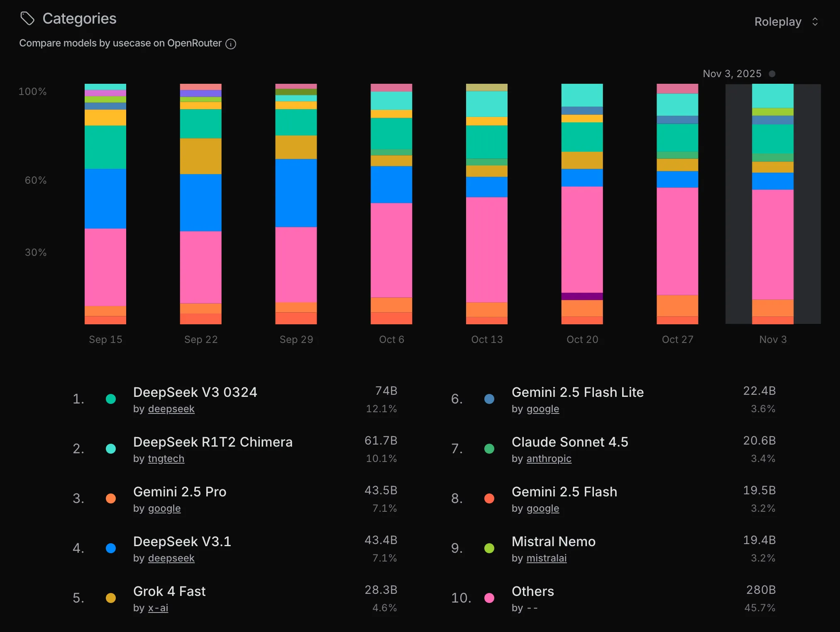840x632 pixels.
Task: Open the tngtech provider link
Action: pyautogui.click(x=166, y=459)
